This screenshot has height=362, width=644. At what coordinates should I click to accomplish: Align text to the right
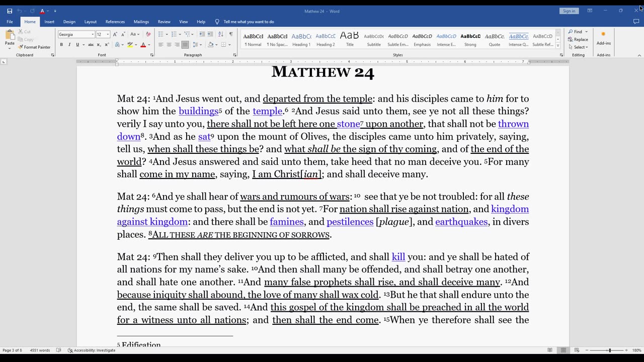pos(177,45)
